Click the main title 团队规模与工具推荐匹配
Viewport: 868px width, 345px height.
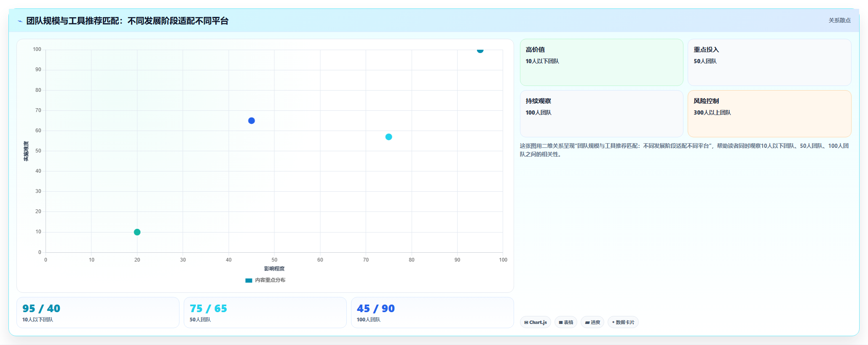[127, 21]
